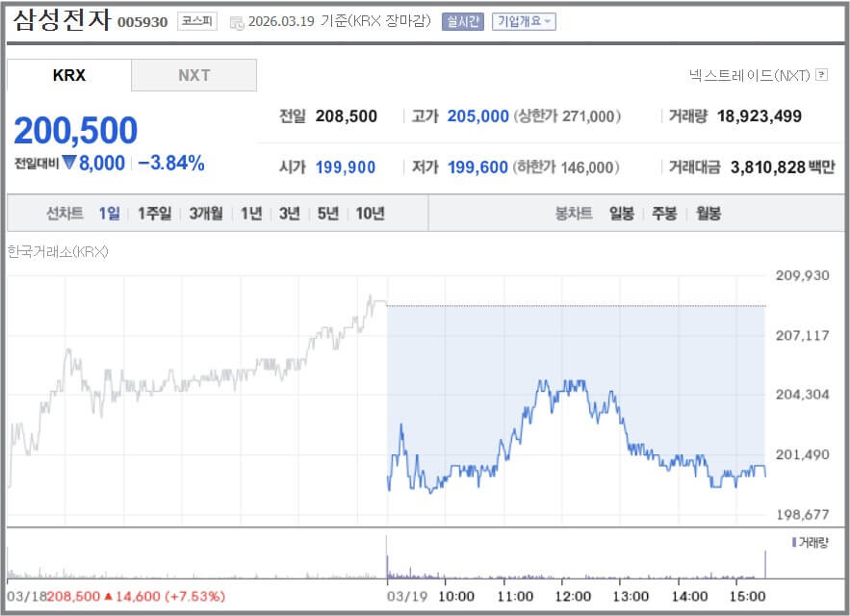Click the price change value 8,000
The height and width of the screenshot is (616, 850).
102,163
